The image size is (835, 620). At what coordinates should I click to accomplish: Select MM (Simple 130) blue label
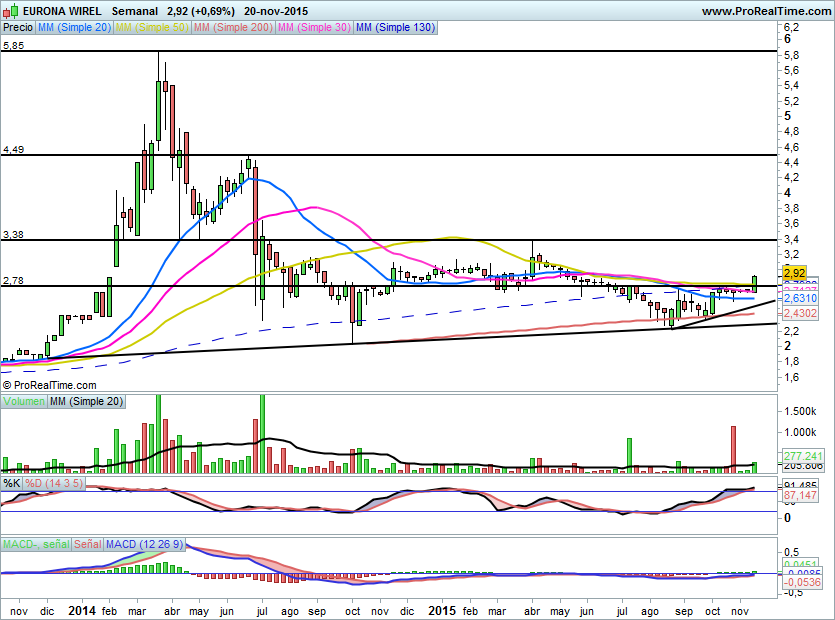click(395, 27)
